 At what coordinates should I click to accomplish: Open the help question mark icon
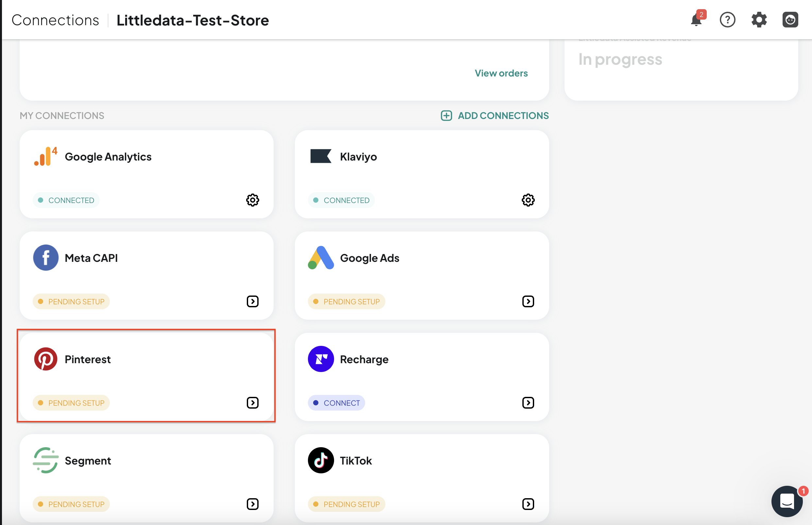coord(727,20)
